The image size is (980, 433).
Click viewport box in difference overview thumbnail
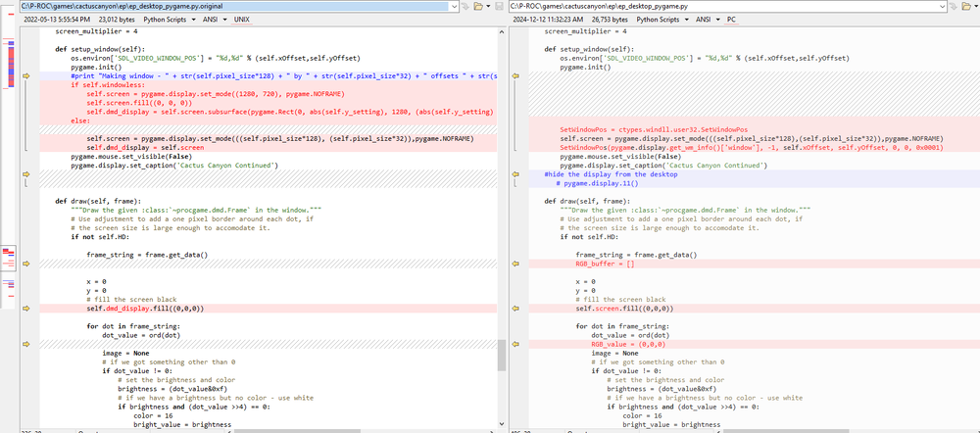[x=9, y=258]
